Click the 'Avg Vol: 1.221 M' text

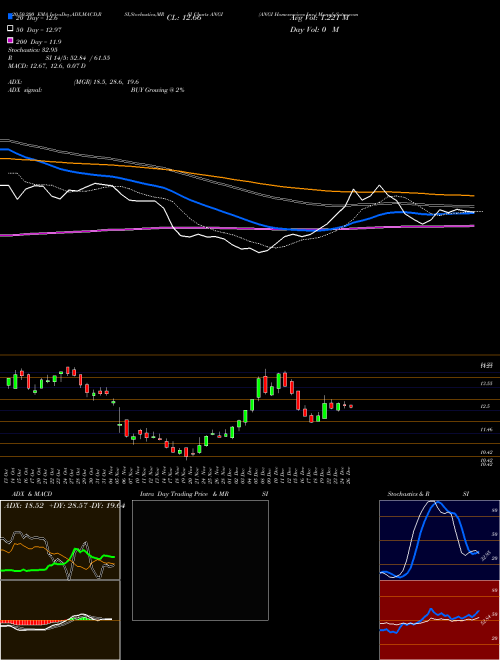coord(319,18)
